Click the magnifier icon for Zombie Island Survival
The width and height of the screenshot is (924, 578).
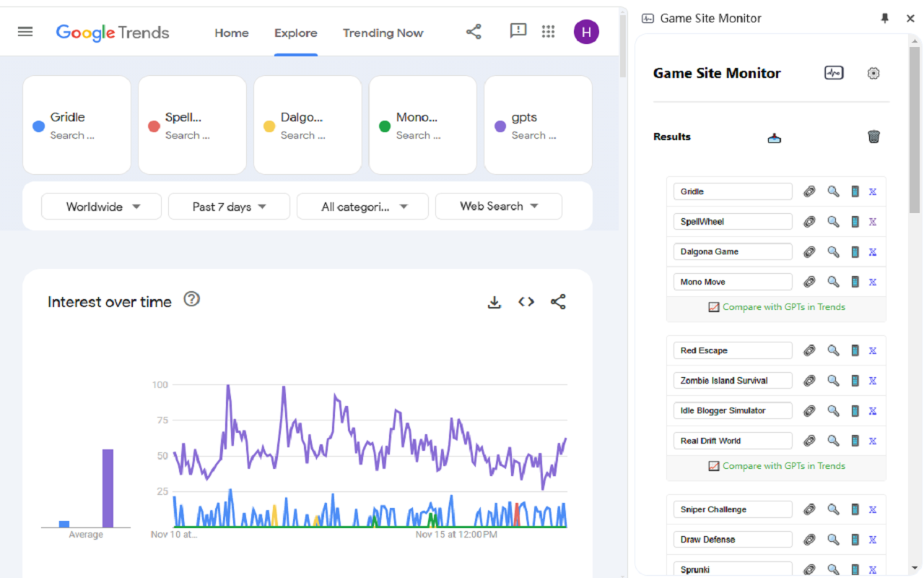833,381
